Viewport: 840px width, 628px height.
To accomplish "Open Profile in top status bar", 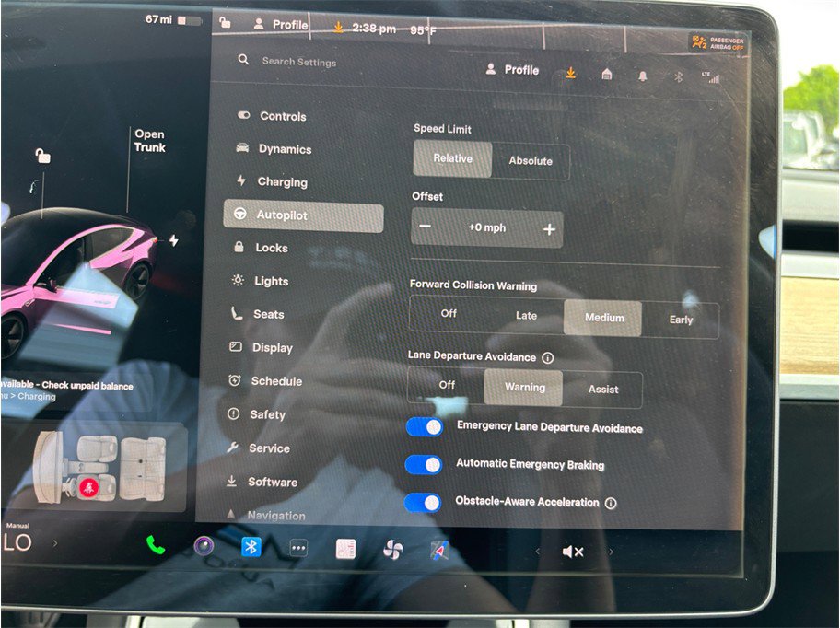I will [x=281, y=24].
